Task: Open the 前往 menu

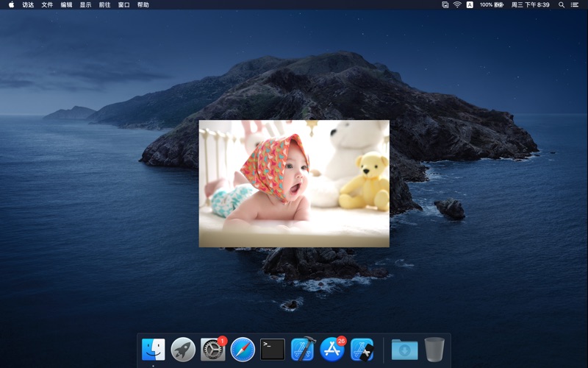Action: point(104,5)
